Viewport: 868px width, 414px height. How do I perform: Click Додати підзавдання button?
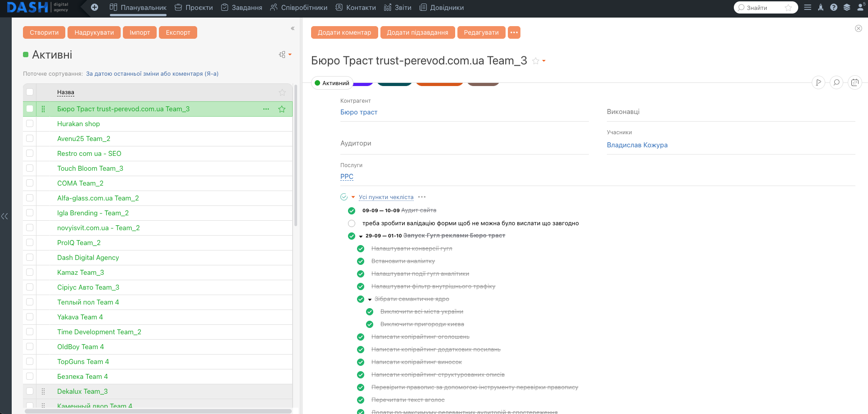(417, 32)
